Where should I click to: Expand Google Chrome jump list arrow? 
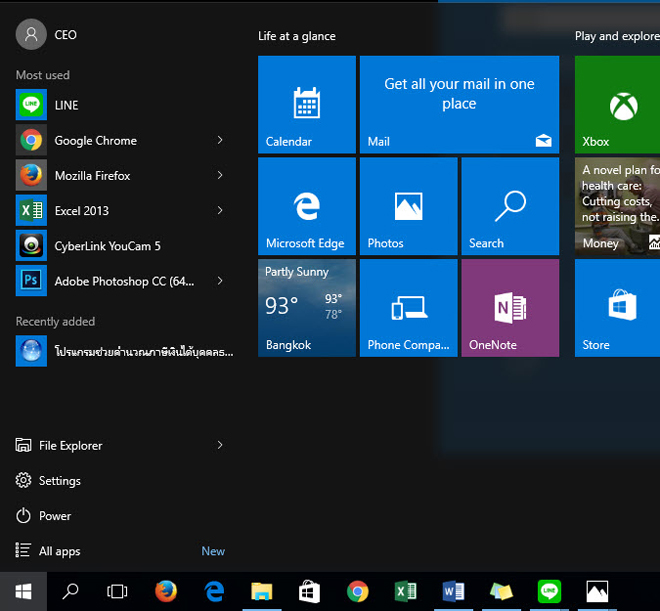click(220, 140)
